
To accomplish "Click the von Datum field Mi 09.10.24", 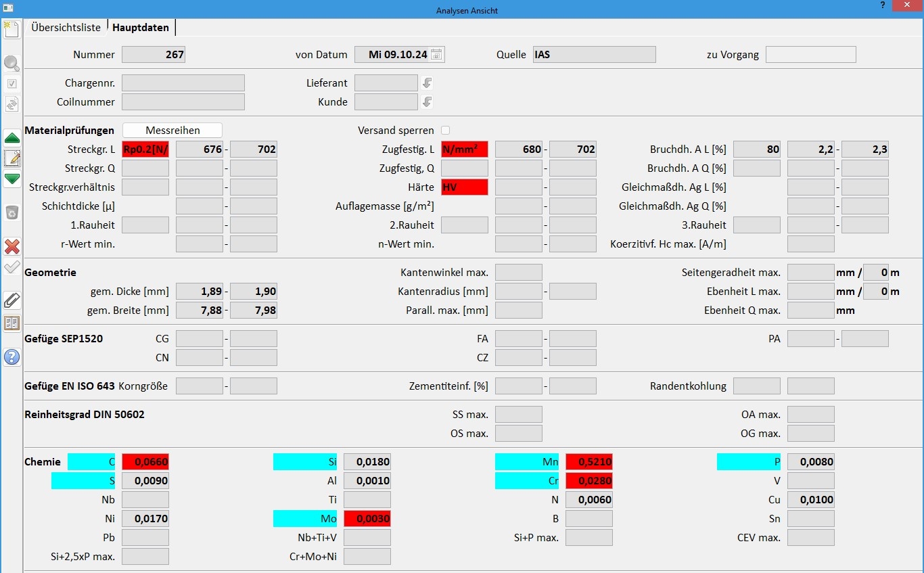I will [x=400, y=55].
